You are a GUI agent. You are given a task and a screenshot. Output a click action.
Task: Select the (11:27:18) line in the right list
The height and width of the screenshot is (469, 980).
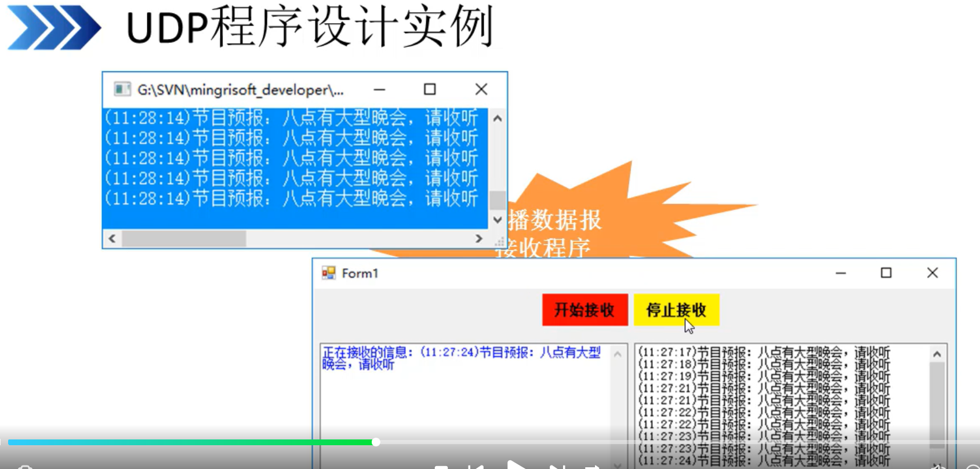pos(764,364)
